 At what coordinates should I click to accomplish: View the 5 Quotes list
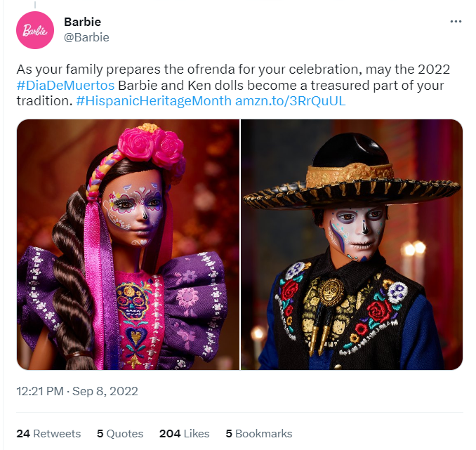point(120,434)
